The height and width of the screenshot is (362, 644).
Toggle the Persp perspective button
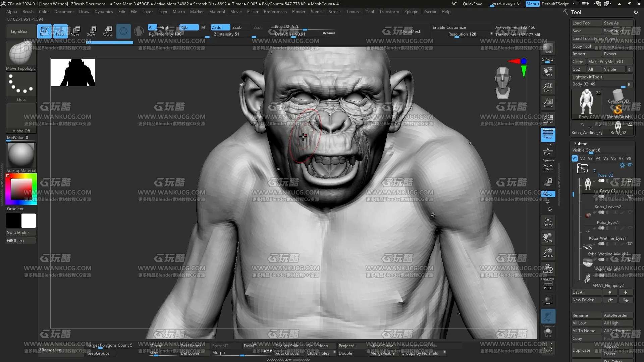(x=548, y=135)
